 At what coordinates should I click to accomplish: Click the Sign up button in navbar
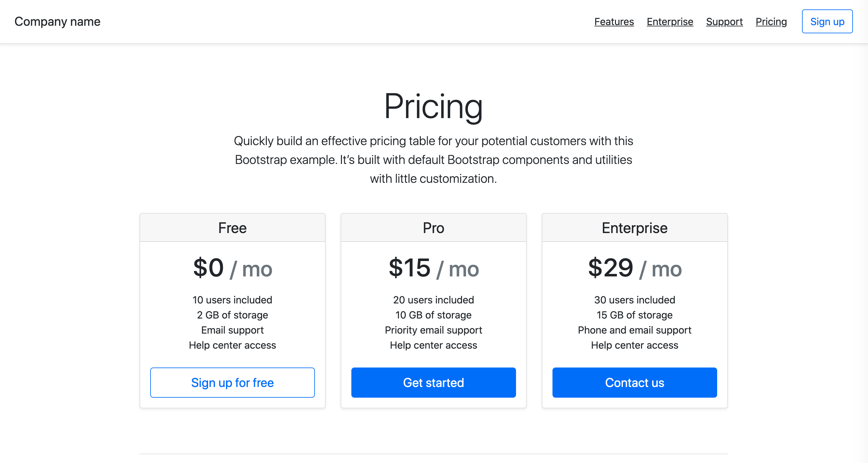click(827, 21)
